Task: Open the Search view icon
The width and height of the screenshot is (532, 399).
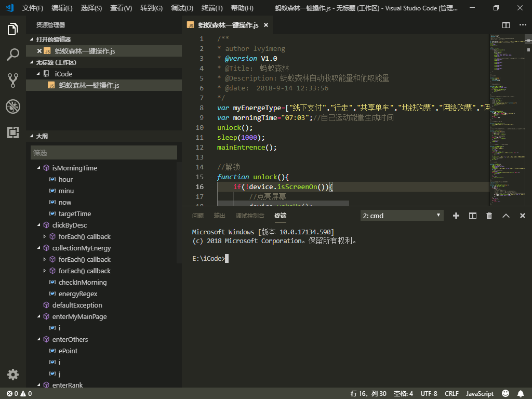Action: click(13, 54)
